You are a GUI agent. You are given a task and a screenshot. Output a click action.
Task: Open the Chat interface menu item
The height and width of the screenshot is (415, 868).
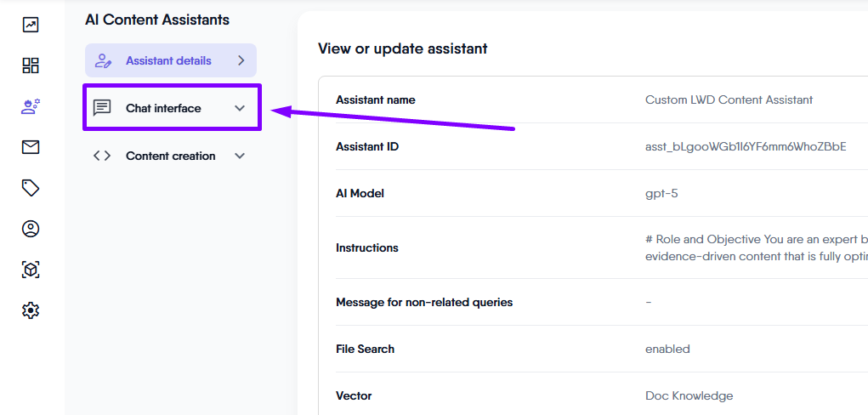tap(164, 108)
